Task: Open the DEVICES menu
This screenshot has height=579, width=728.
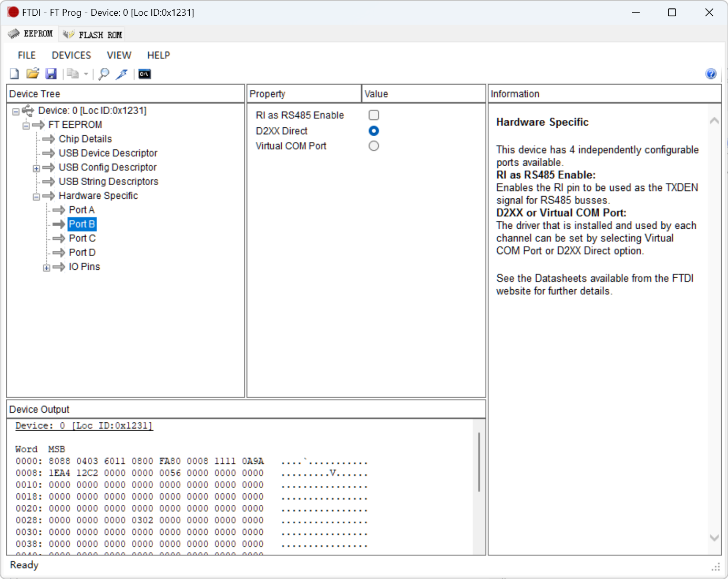Action: click(71, 55)
